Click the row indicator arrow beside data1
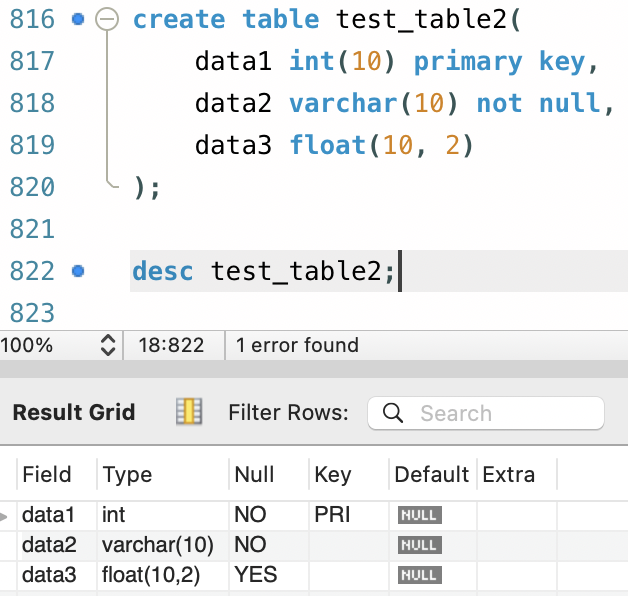The width and height of the screenshot is (628, 596). pos(4,517)
